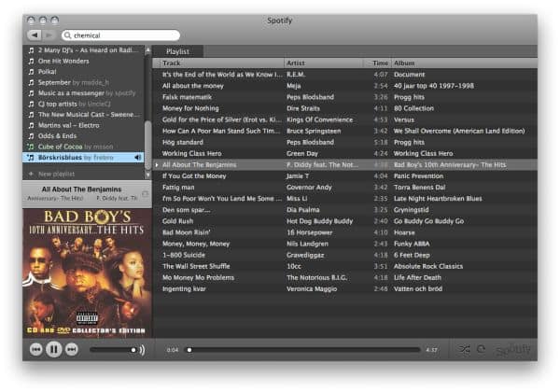Click artist 'Kings Of Convenience'
Screen dimensions: 560x392
coord(319,119)
